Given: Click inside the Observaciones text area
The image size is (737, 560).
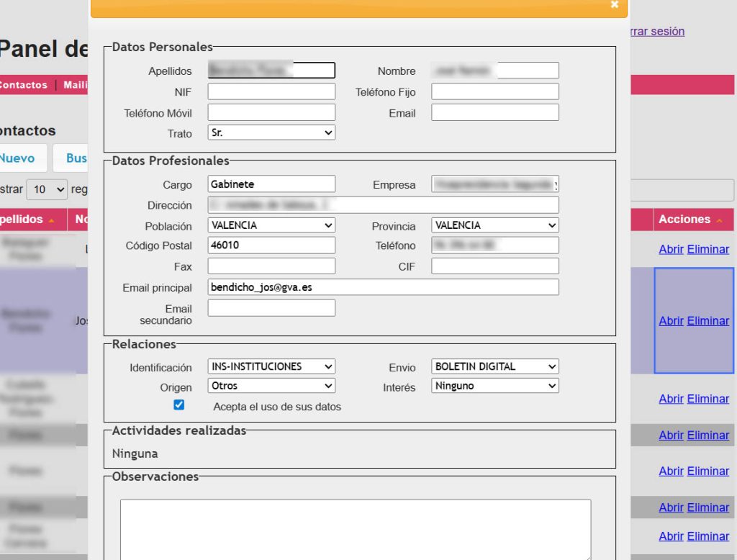Looking at the screenshot, I should 356,529.
